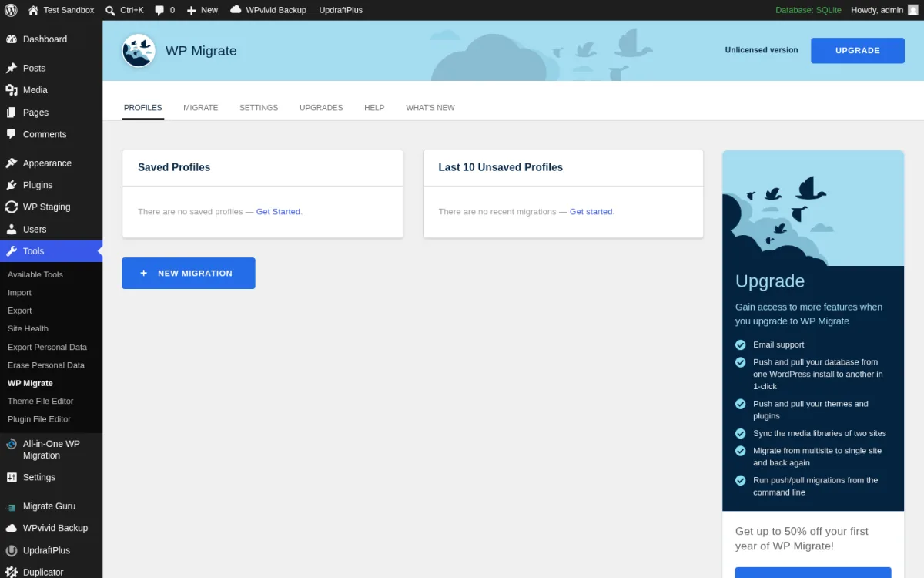Screen dimensions: 924x578
Task: Click the Unlicensed version label
Action: pyautogui.click(x=762, y=50)
